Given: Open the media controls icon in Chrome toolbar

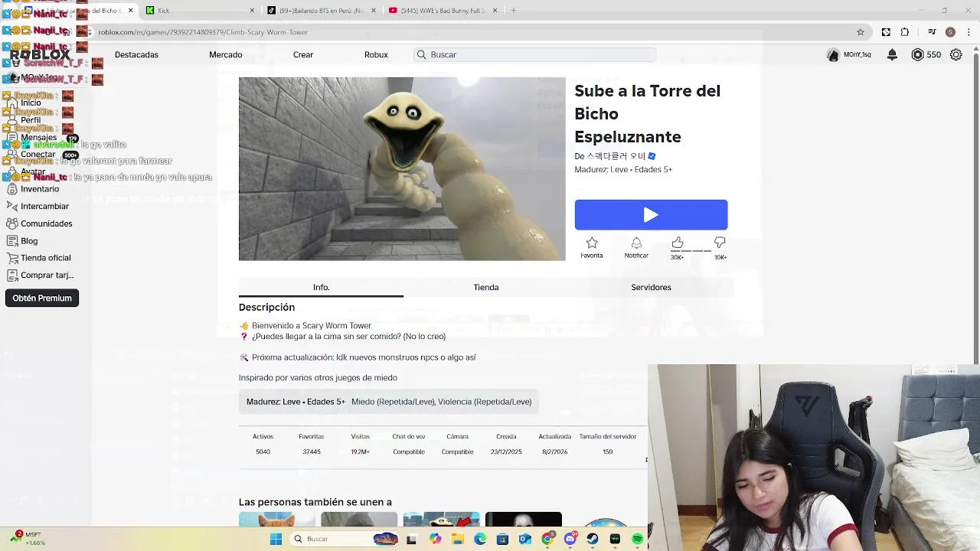Looking at the screenshot, I should pyautogui.click(x=932, y=32).
